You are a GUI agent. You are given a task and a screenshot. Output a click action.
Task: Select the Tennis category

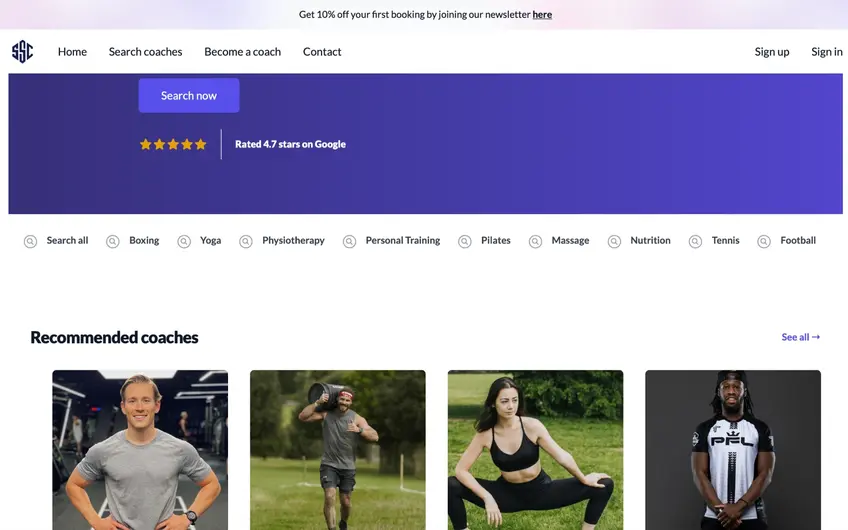[725, 240]
